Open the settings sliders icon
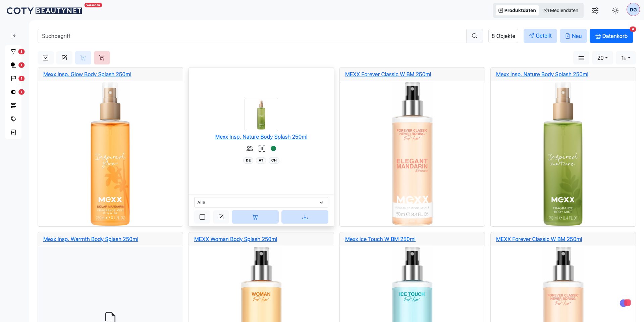 (x=595, y=10)
